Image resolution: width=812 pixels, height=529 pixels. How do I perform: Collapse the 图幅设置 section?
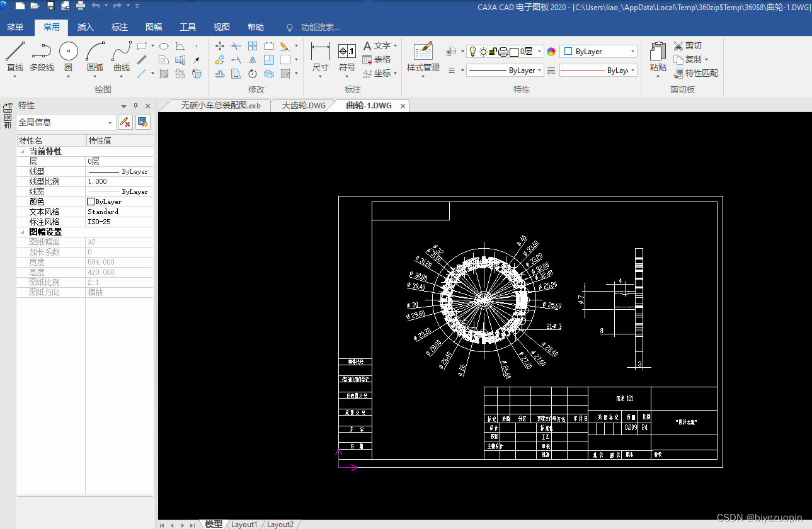[x=23, y=232]
